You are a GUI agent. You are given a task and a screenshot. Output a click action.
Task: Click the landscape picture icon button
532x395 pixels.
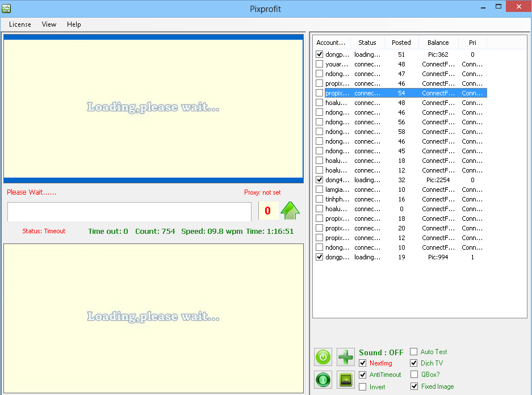click(345, 379)
